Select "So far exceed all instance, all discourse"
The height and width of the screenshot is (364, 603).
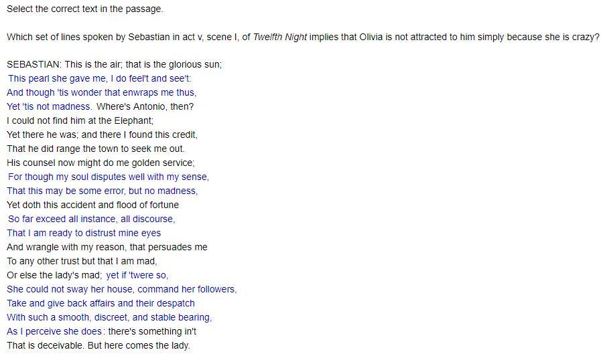92,219
